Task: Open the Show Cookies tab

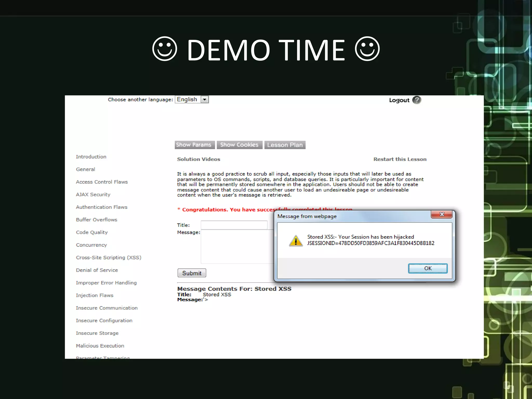Action: [239, 145]
